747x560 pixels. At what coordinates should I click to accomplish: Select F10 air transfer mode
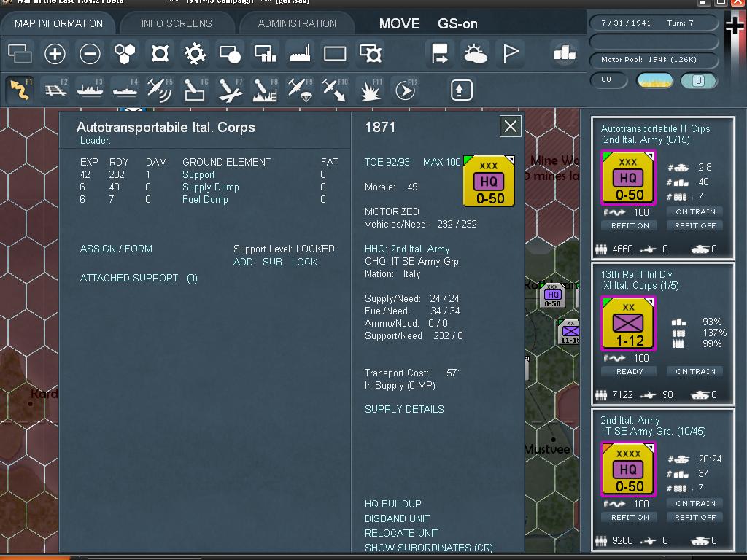[x=335, y=90]
